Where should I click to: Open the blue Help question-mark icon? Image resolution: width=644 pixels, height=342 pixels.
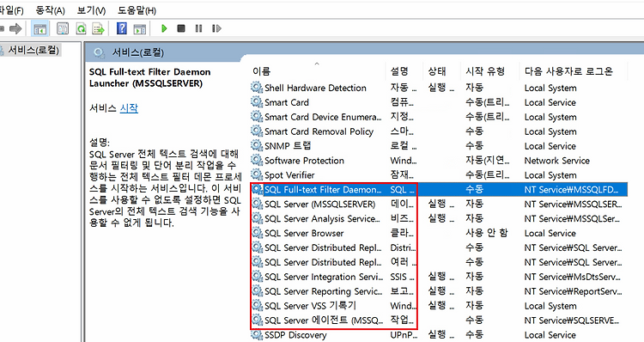point(122,28)
